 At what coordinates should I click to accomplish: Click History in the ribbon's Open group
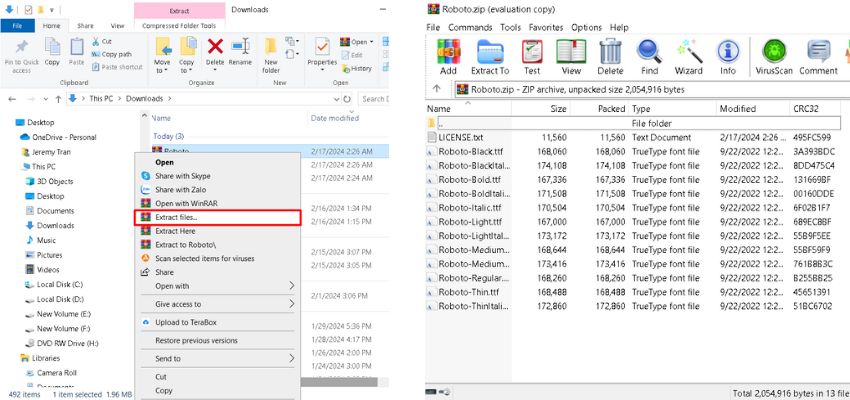tap(357, 68)
